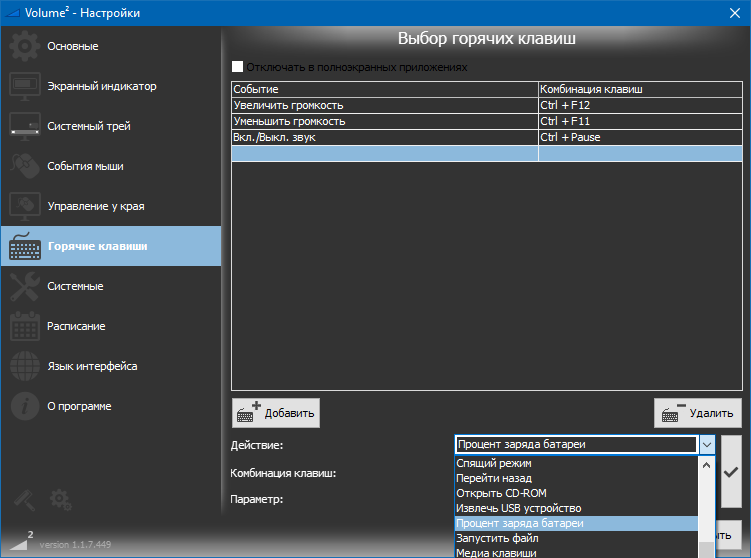751x558 pixels.
Task: Expand the Действие dropdown arrow
Action: point(707,444)
